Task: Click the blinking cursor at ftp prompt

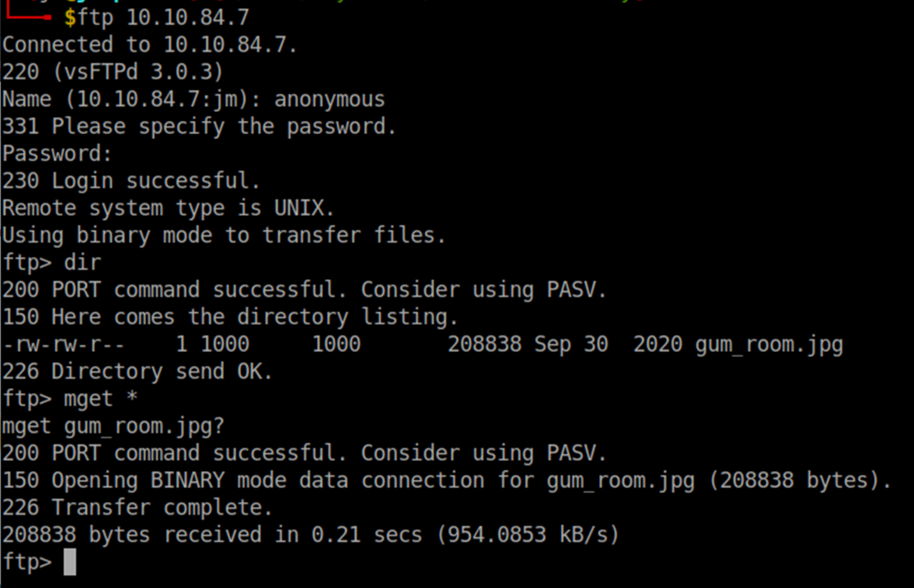Action: click(x=70, y=563)
